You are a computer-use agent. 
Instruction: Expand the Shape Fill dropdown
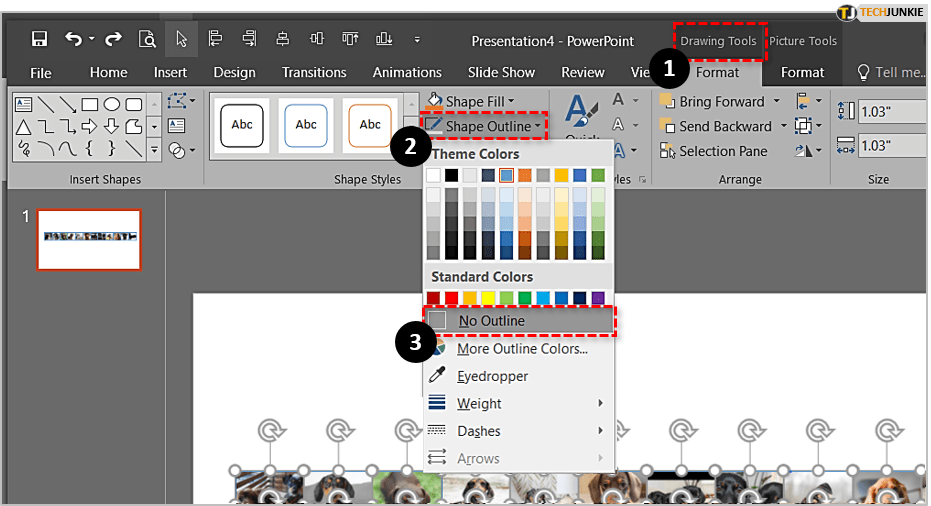(x=511, y=102)
